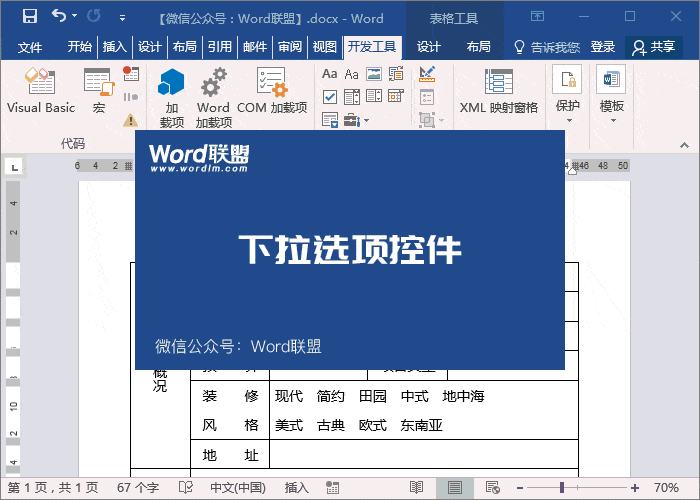The image size is (700, 500).
Task: Insert combo box content control
Action: pyautogui.click(x=352, y=96)
